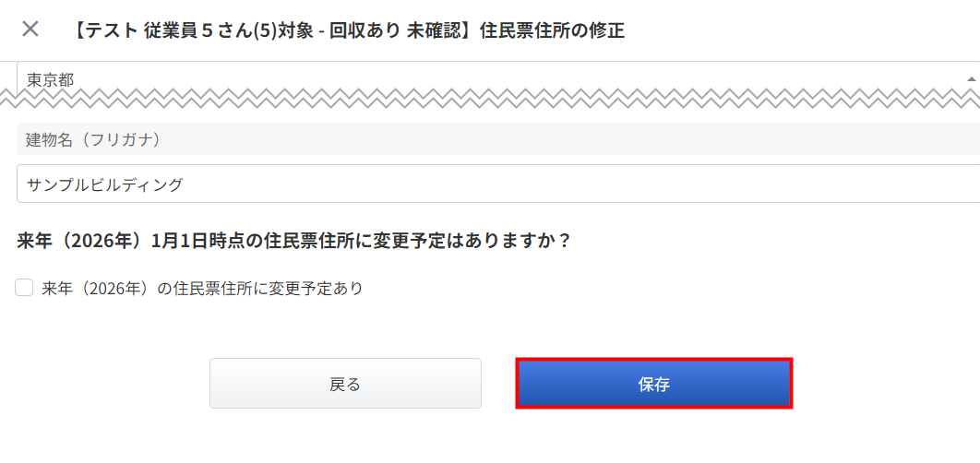
Task: Click the blank space after サンプルビルディング text
Action: (554, 184)
